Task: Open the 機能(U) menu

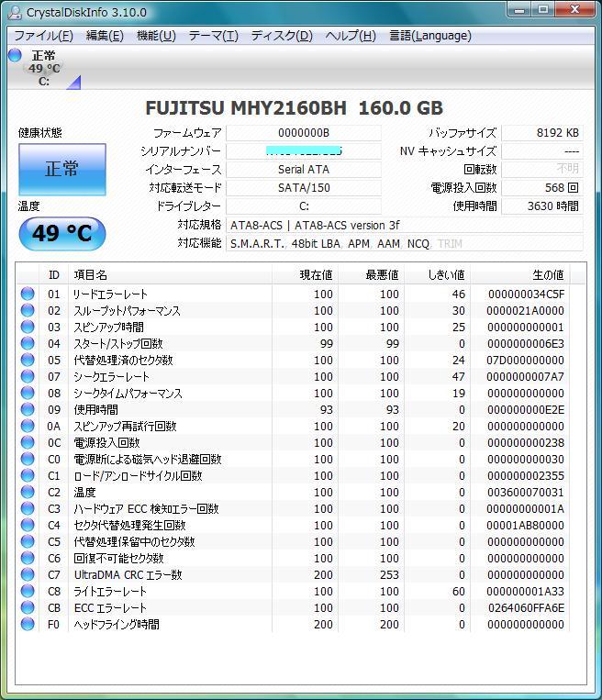Action: pyautogui.click(x=156, y=36)
